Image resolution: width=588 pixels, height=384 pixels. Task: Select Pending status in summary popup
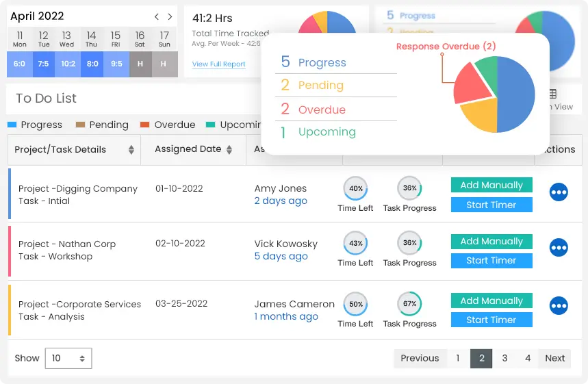pyautogui.click(x=320, y=86)
